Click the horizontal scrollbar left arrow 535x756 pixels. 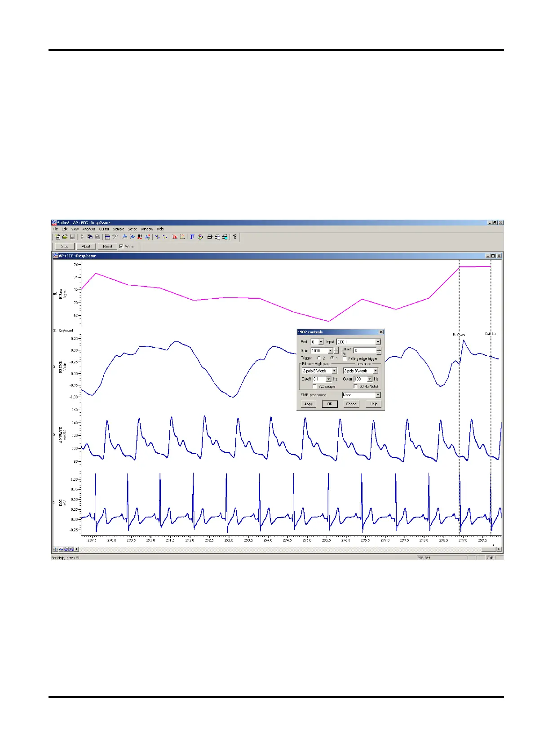(x=76, y=548)
